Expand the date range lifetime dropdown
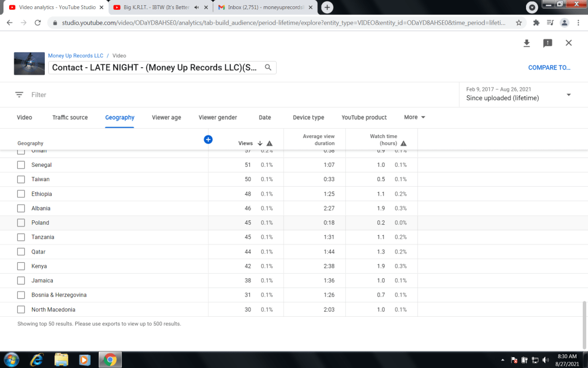Viewport: 588px width, 368px height. pos(568,95)
